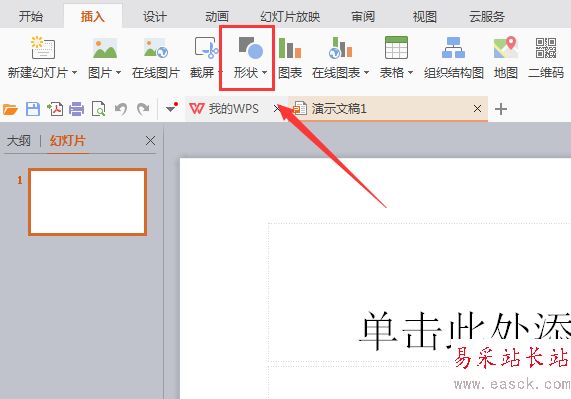571x399 pixels.
Task: Save the document with floppy icon
Action: click(33, 109)
